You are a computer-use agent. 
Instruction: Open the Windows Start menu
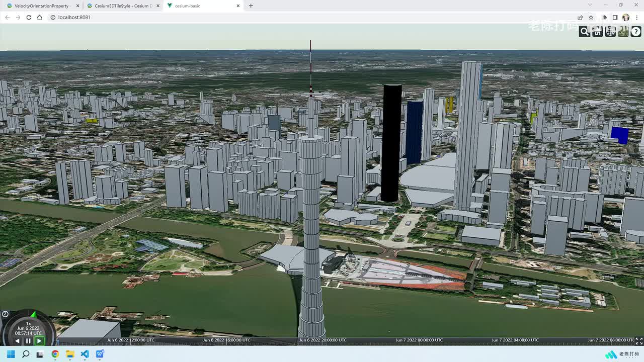pos(11,354)
